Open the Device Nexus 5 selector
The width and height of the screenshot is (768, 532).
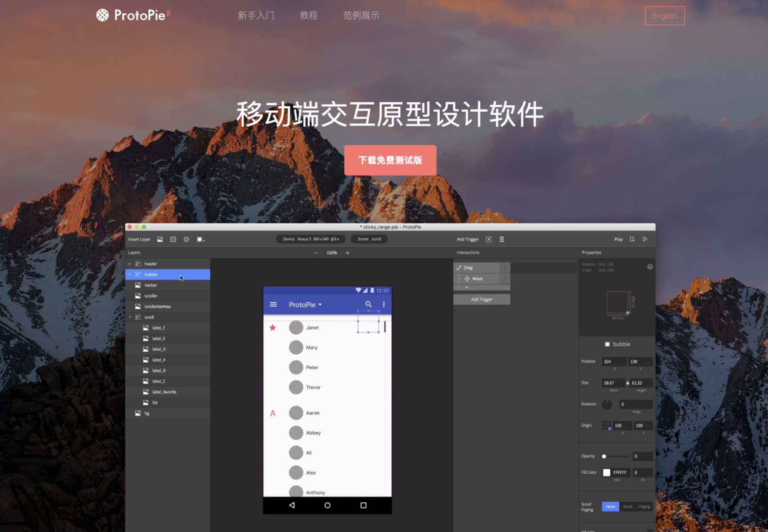(x=310, y=239)
